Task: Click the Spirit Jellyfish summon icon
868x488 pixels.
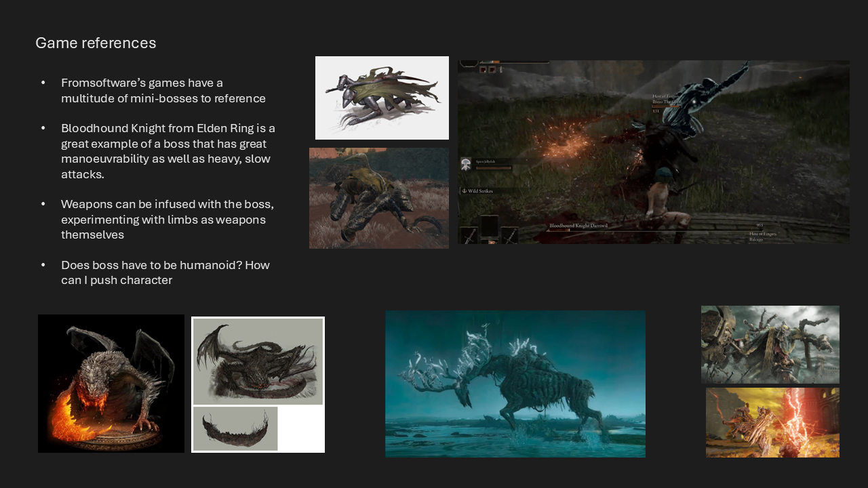Action: 467,164
